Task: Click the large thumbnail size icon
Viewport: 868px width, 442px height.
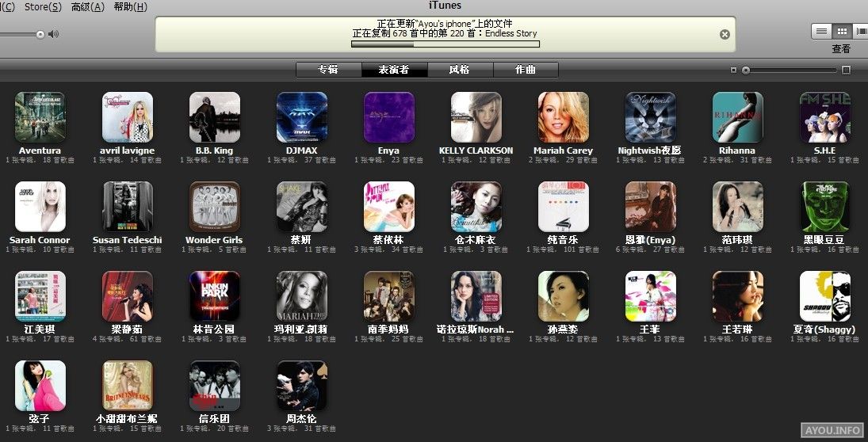Action: click(x=846, y=70)
